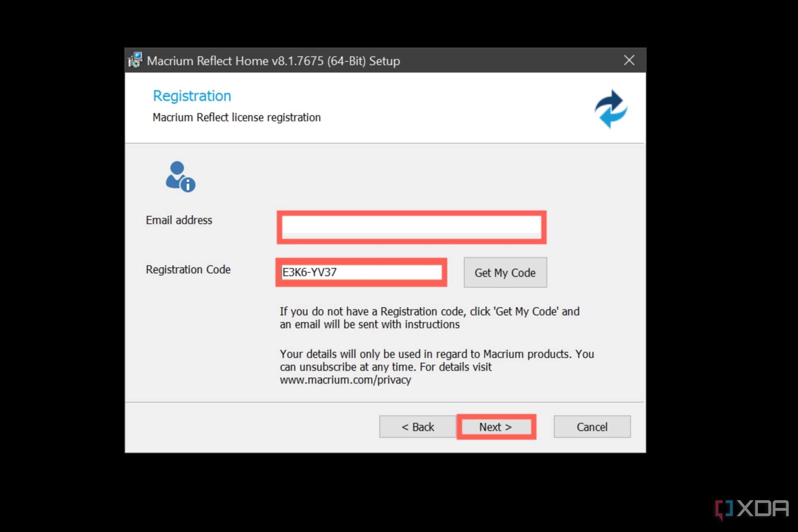Screen dimensions: 798x532
Task: Click highlighted red Next button border
Action: pos(496,427)
